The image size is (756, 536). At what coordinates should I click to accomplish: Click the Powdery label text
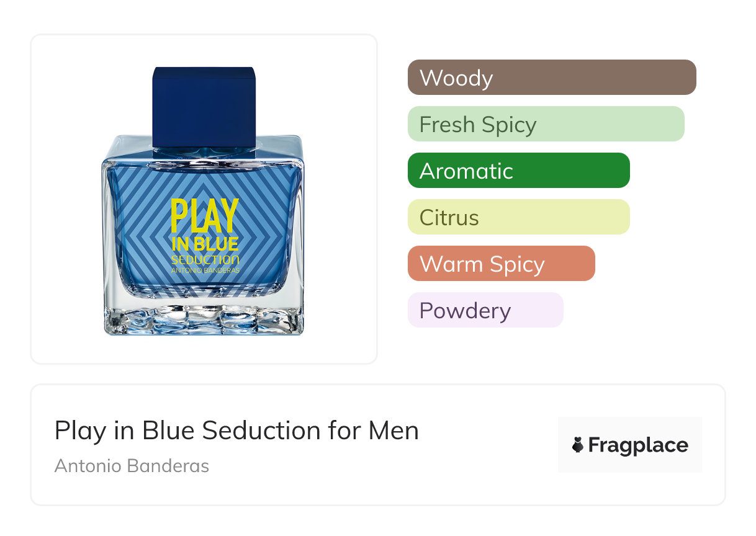pyautogui.click(x=465, y=311)
